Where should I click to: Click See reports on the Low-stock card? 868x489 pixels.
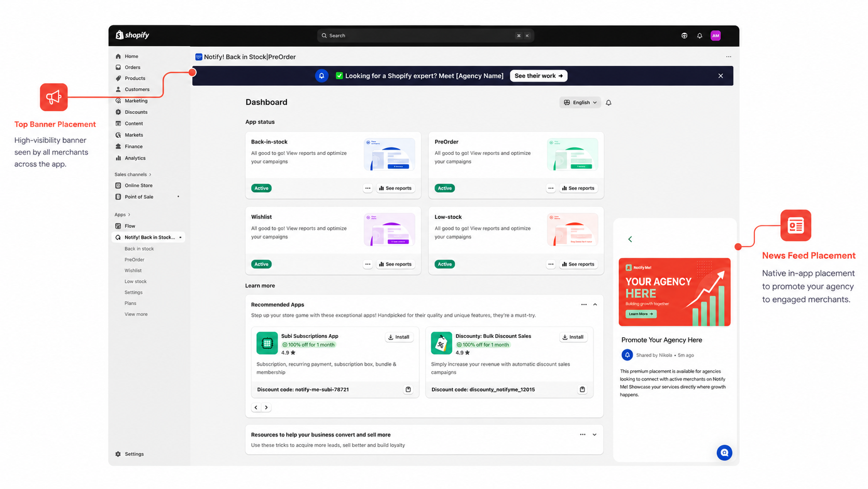[578, 264]
